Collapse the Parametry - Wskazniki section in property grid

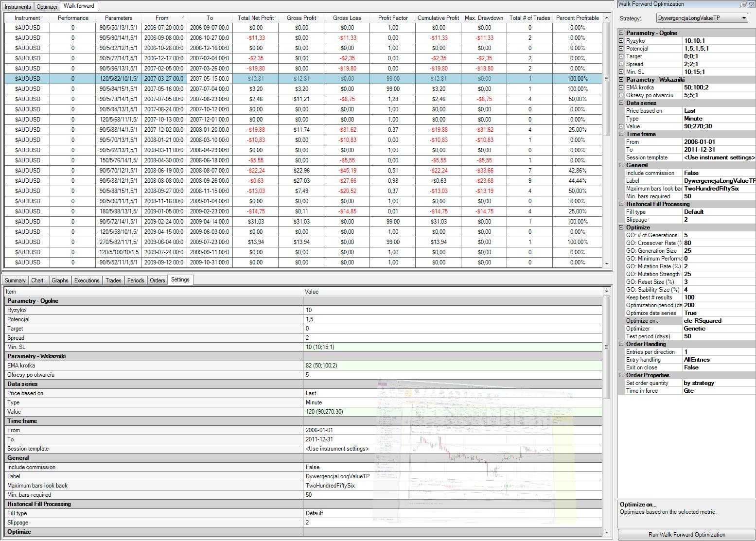pos(621,80)
